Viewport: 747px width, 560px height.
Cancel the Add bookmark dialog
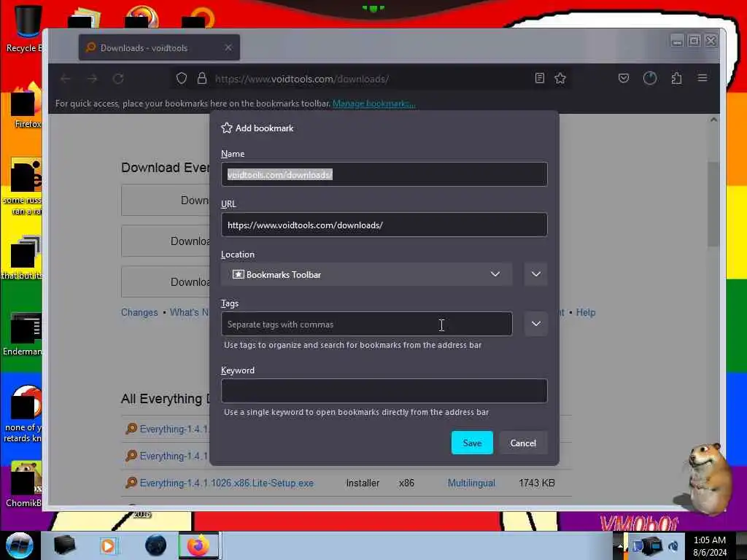tap(523, 443)
